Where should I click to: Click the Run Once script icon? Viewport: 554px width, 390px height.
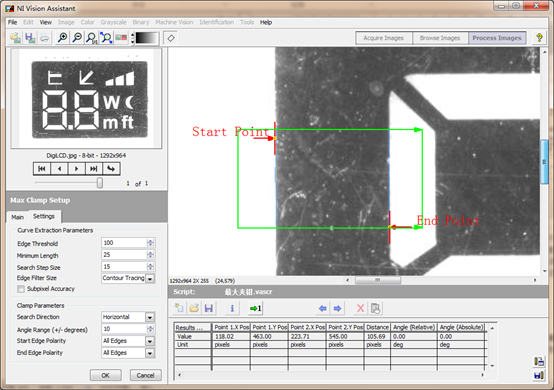pos(255,308)
